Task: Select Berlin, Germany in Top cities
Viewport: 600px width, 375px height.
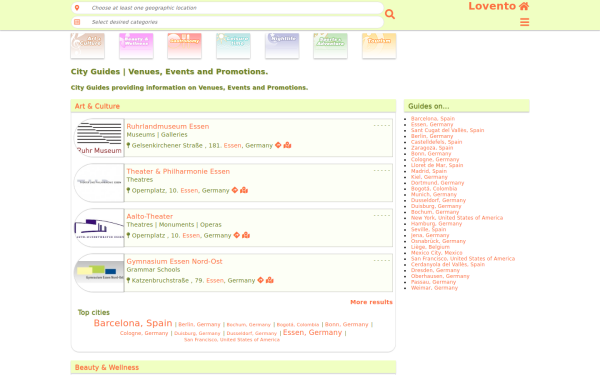Action: coord(199,324)
